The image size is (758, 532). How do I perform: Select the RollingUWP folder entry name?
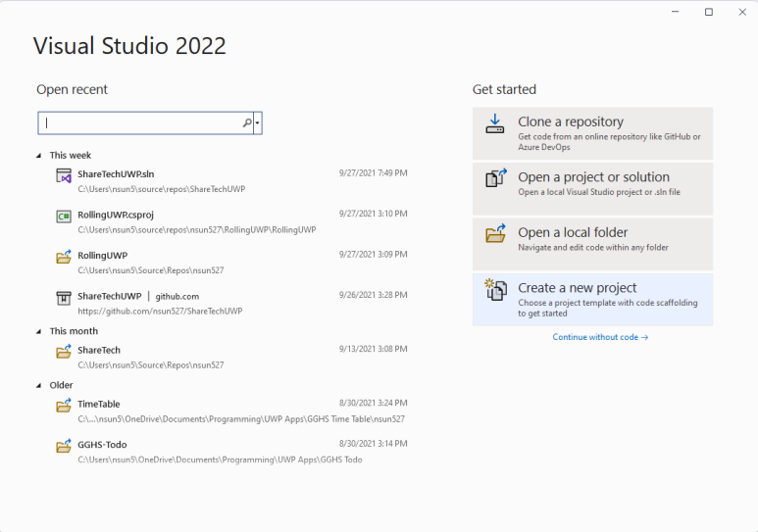pyautogui.click(x=103, y=255)
